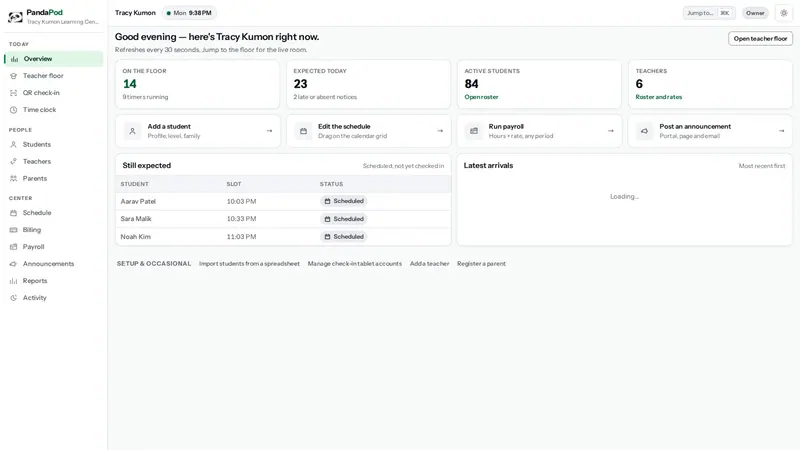Screen dimensions: 800x450
Task: Click the Activity sidebar icon
Action: (14, 298)
